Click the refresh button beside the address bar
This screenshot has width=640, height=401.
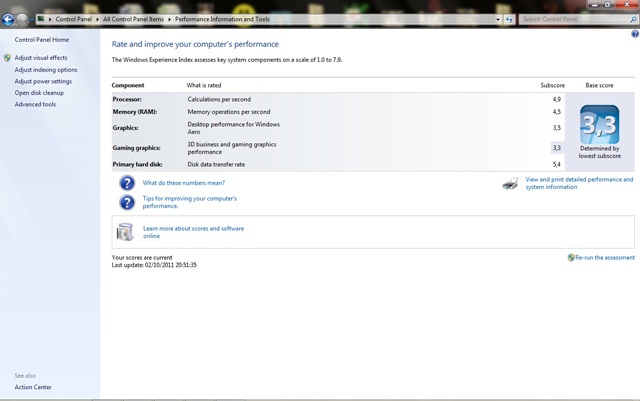(x=509, y=19)
